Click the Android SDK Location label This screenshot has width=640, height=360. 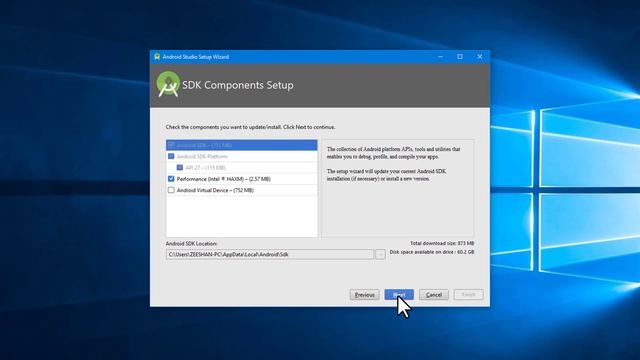click(x=191, y=244)
